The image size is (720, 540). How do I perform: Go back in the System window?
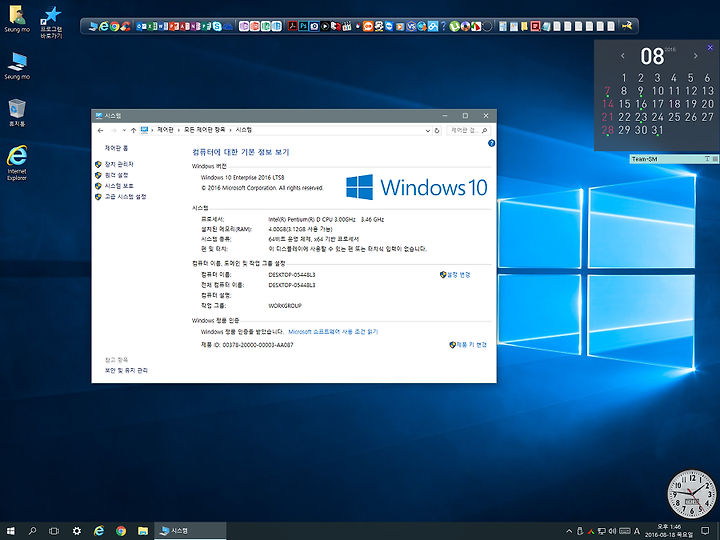point(101,130)
